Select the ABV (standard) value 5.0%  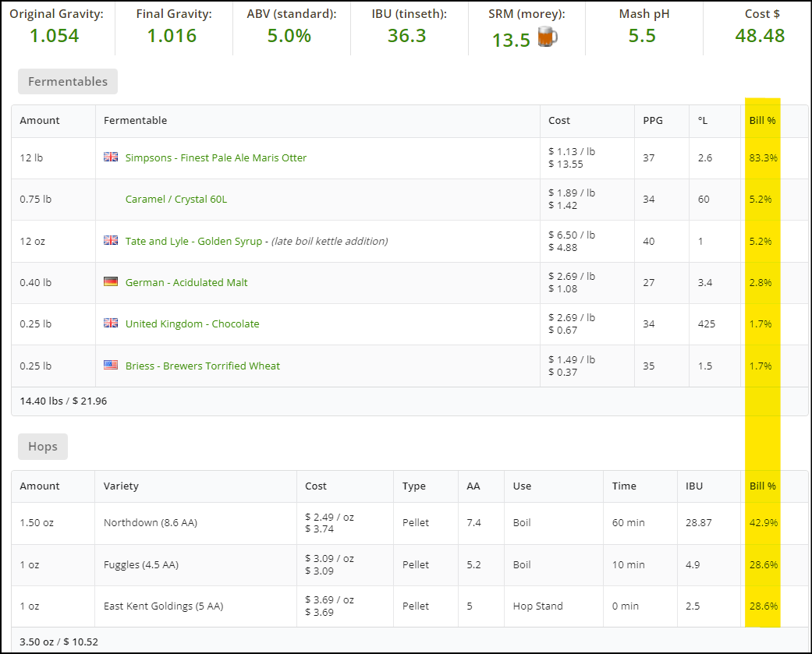coord(289,36)
